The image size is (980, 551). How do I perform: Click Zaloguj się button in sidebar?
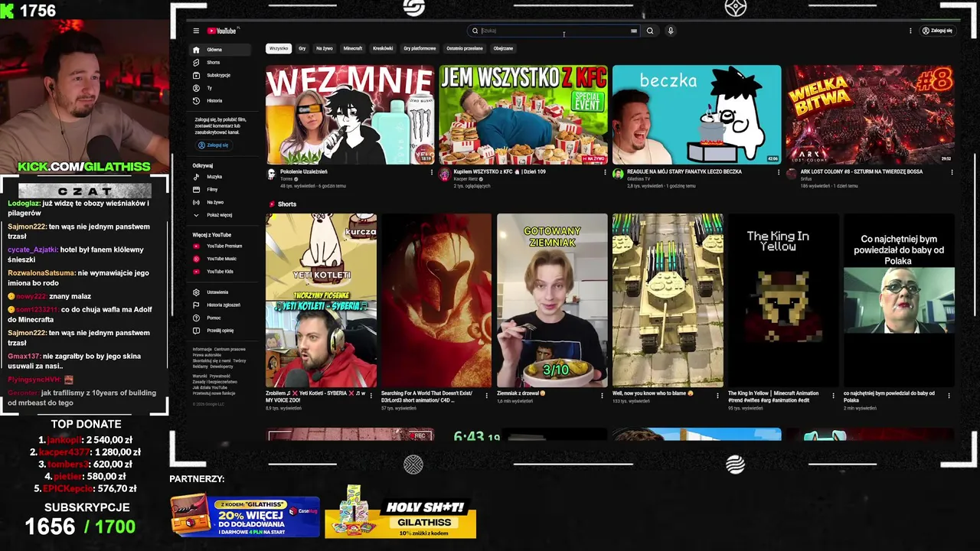pyautogui.click(x=214, y=145)
